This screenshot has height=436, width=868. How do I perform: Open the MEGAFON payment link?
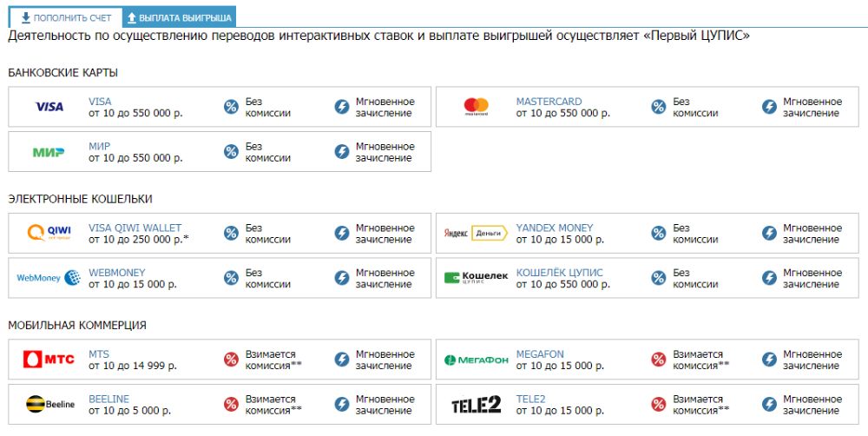pos(540,354)
